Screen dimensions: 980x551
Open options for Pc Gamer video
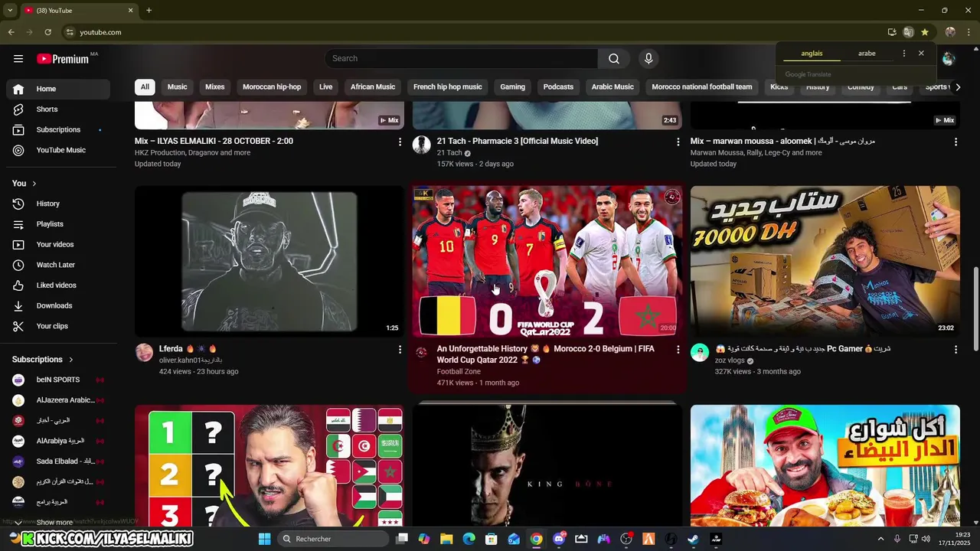(955, 350)
